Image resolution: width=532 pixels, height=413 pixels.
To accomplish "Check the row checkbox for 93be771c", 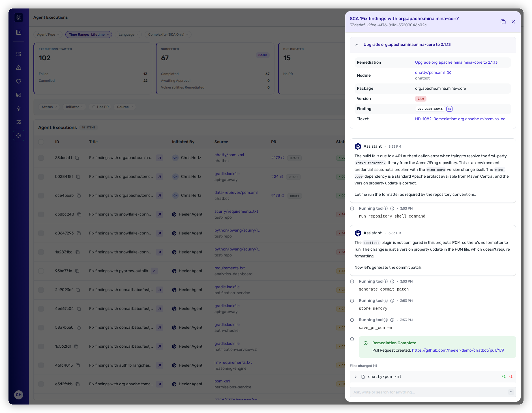I will [x=41, y=271].
